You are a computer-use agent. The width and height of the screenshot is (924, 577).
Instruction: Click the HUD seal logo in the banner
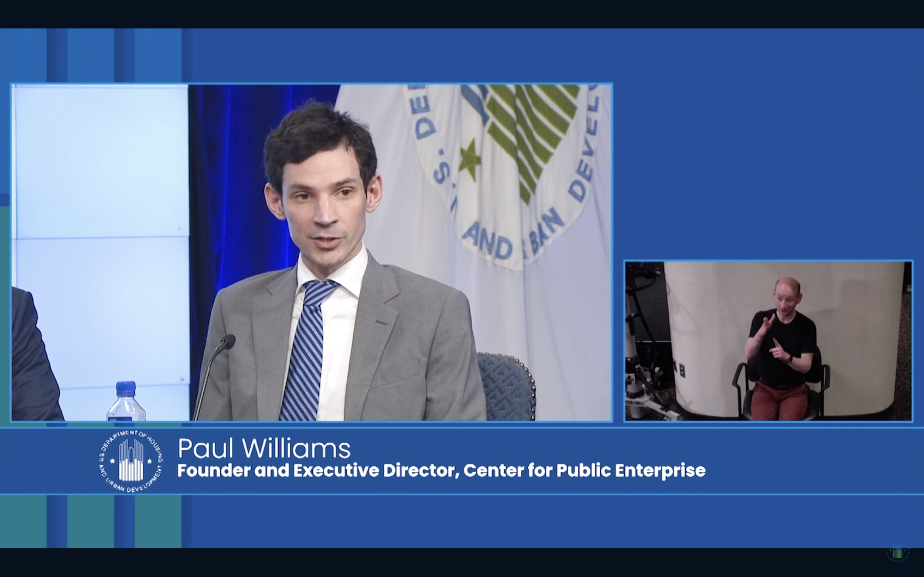[x=130, y=461]
